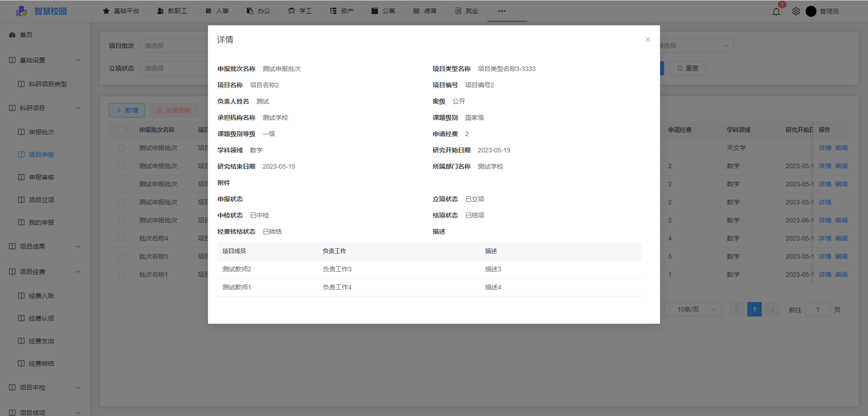Toggle the select-all checkbox in table header
This screenshot has height=416, width=868.
121,130
